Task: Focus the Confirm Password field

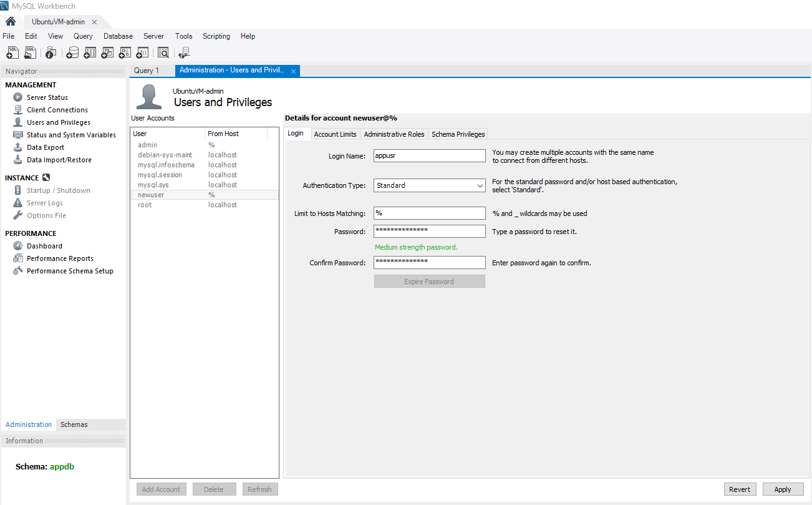Action: tap(429, 263)
